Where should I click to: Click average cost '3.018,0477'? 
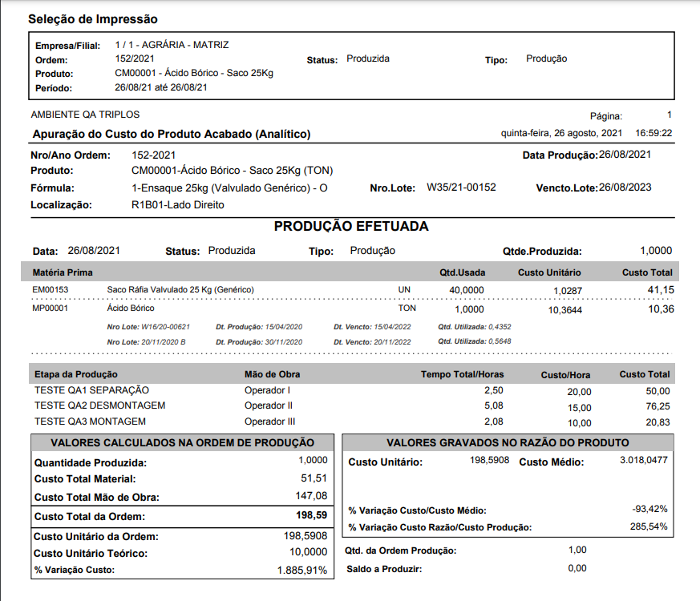[x=644, y=460]
